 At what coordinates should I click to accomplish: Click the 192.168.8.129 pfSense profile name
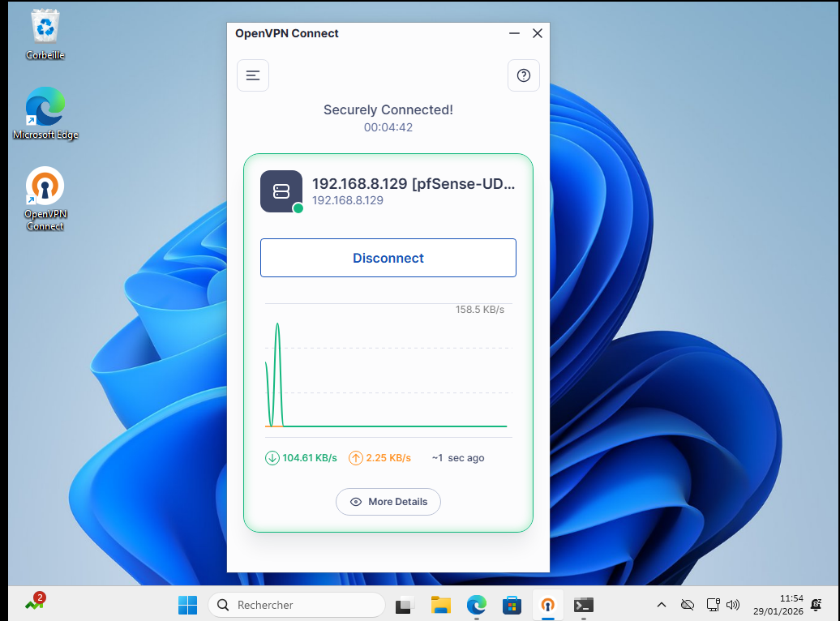413,184
